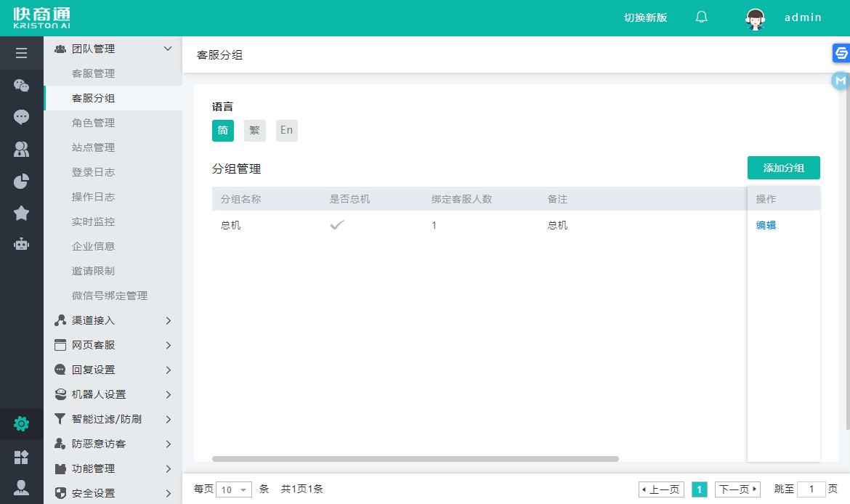Click the notification bell icon
Image resolution: width=850 pixels, height=504 pixels.
(x=701, y=17)
